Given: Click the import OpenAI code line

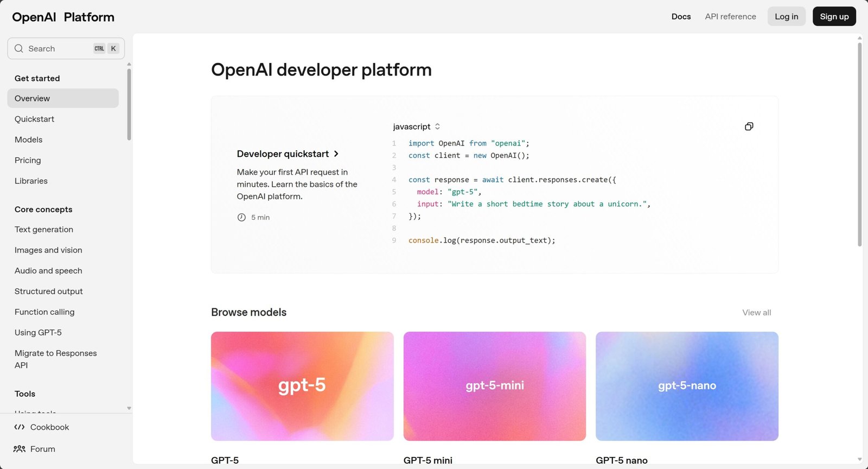Looking at the screenshot, I should click(469, 143).
